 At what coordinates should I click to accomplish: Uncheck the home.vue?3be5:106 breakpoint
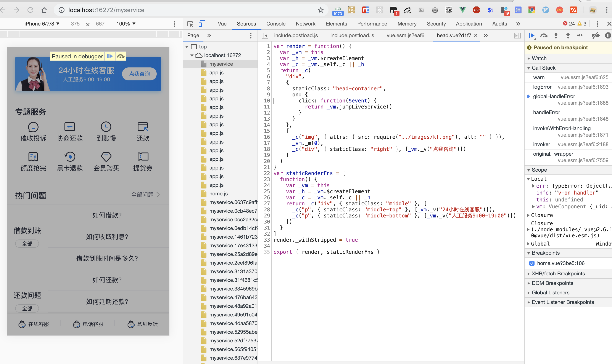point(532,263)
